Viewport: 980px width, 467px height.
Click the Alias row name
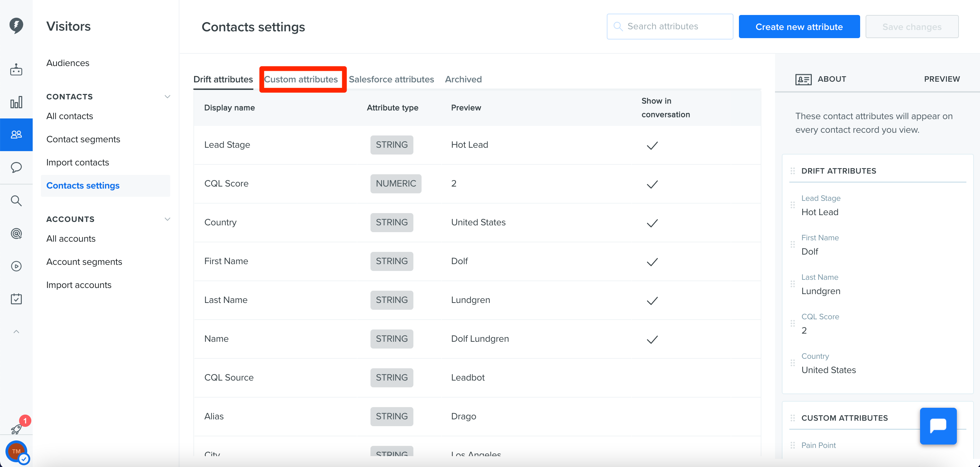(x=214, y=416)
